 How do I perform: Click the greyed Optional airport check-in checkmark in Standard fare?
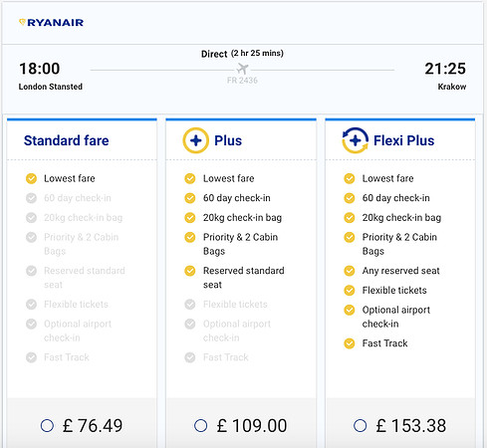[31, 324]
